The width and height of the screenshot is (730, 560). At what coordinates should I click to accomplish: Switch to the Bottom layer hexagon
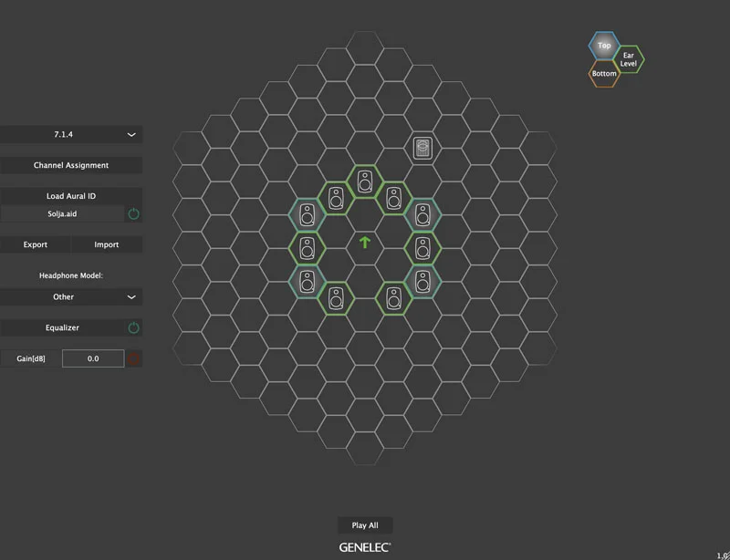coord(604,74)
